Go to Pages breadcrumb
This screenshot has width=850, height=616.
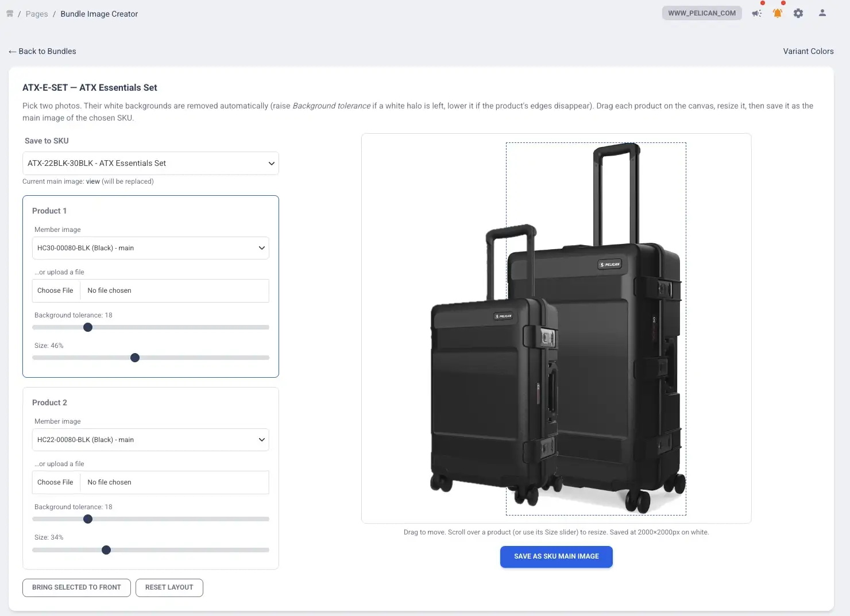click(37, 14)
